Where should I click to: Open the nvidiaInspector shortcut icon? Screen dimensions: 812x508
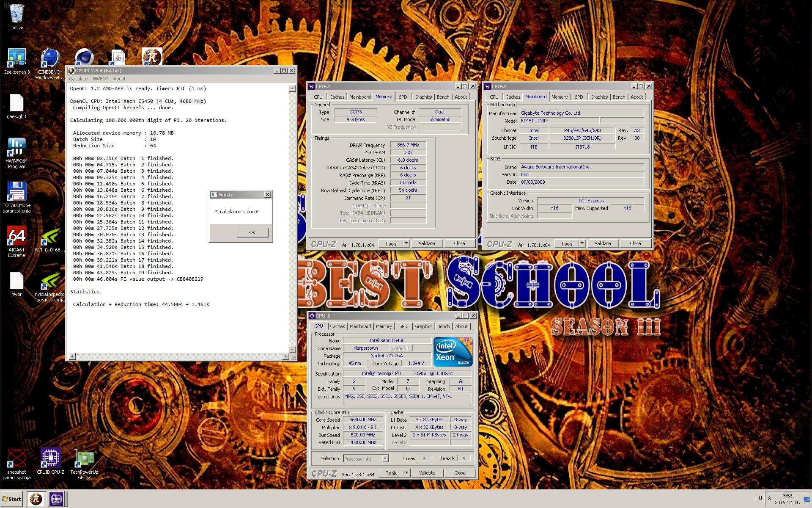tap(50, 281)
